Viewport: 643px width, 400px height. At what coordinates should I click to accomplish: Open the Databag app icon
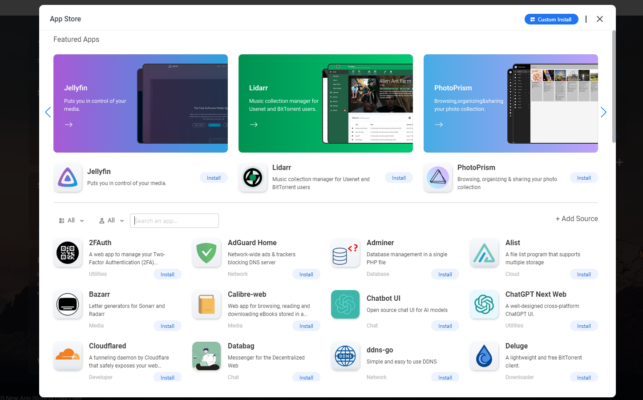click(206, 356)
